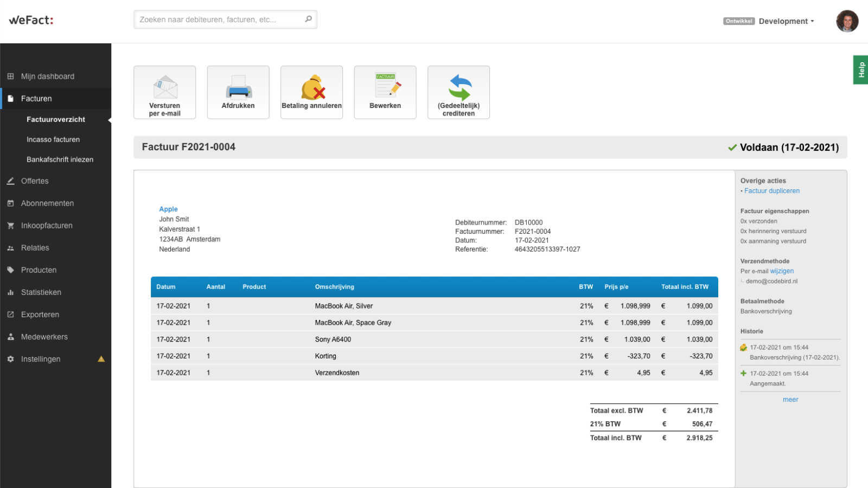Select the Producten sidebar icon
Image resolution: width=868 pixels, height=488 pixels.
coord(11,270)
